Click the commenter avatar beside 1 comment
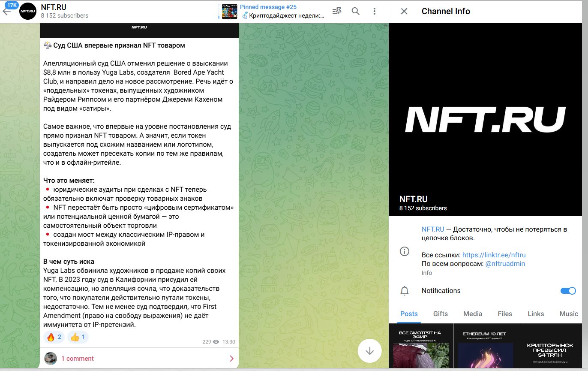This screenshot has width=588, height=371. click(51, 359)
